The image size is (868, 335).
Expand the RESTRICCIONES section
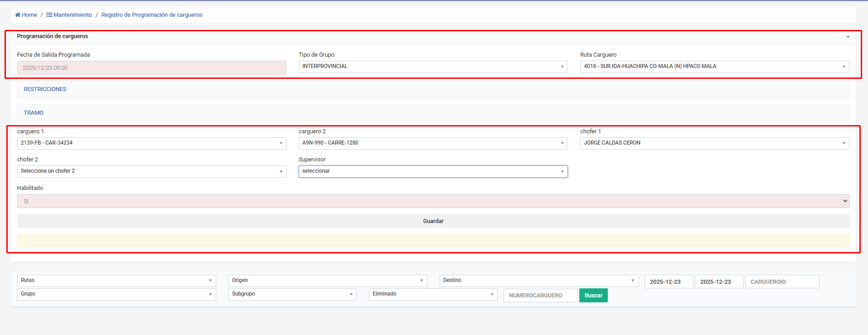[45, 89]
